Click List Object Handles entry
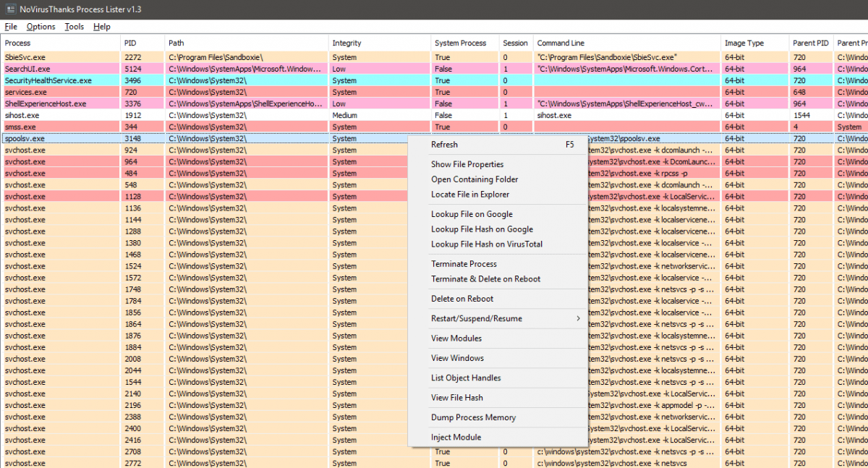868x468 pixels. 466,378
